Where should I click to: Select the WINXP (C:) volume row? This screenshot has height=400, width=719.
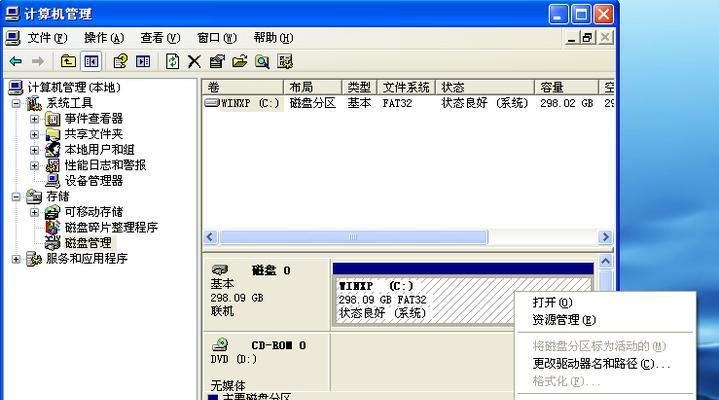(407, 103)
